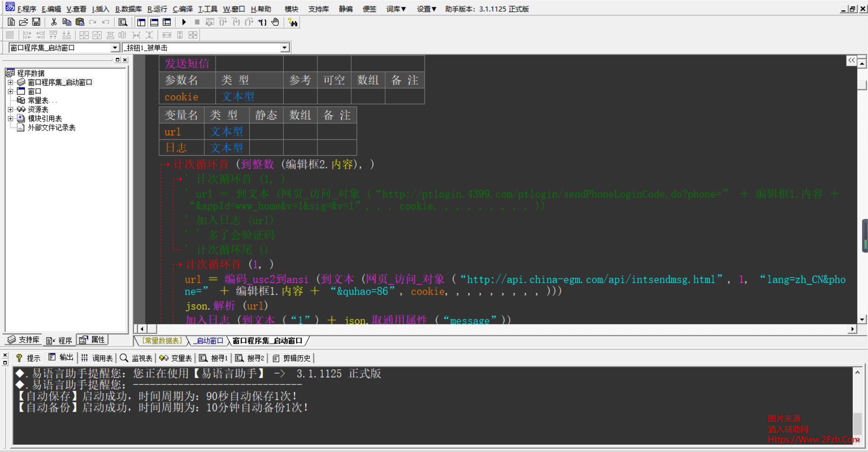Open the 词库 dropdown menu

396,9
